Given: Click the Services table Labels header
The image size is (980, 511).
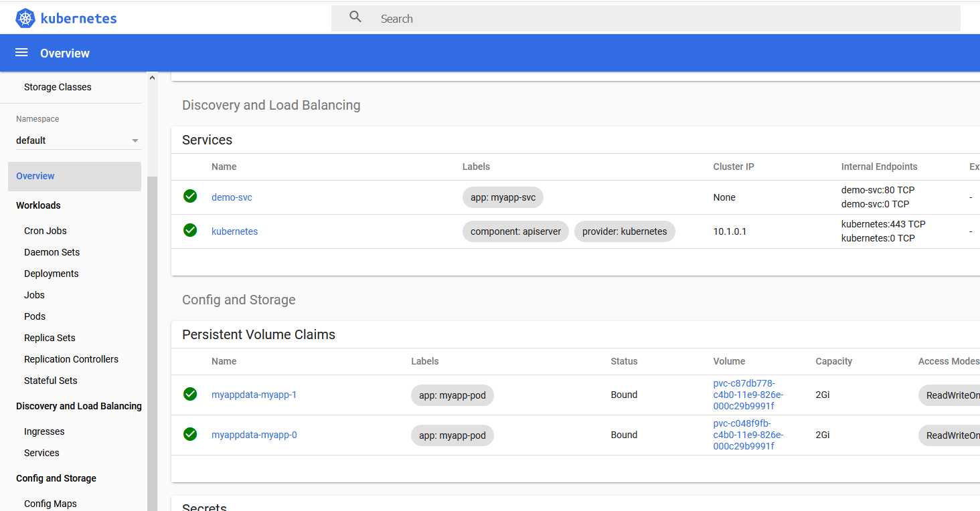Looking at the screenshot, I should click(x=476, y=167).
